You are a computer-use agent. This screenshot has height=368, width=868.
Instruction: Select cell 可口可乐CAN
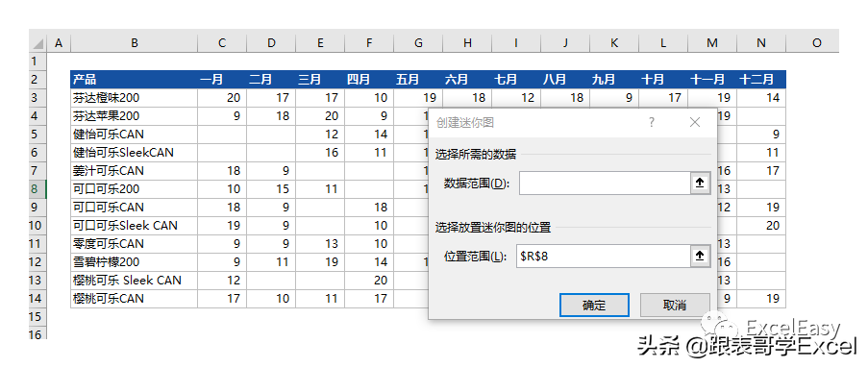(x=134, y=207)
